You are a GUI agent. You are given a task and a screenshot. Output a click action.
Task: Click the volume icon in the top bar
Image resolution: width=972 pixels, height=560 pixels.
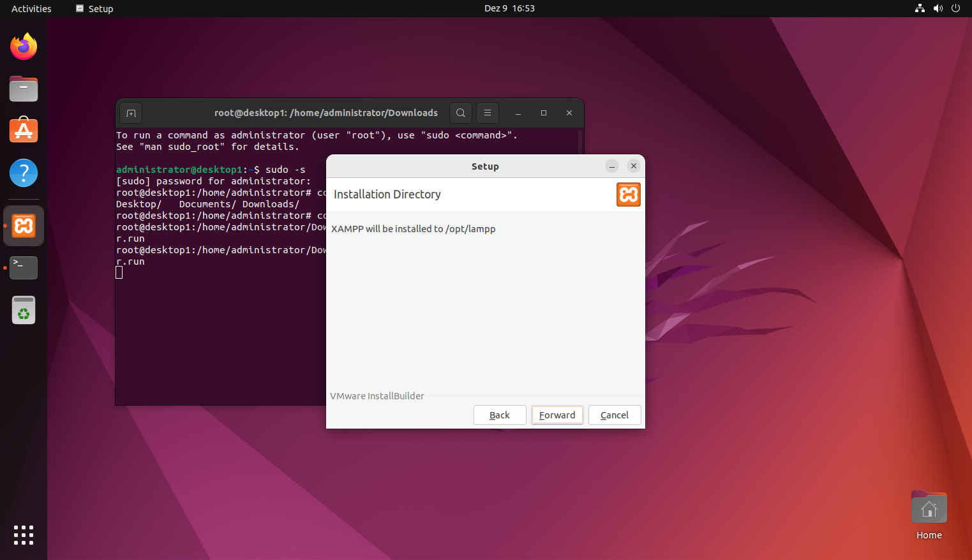[938, 8]
